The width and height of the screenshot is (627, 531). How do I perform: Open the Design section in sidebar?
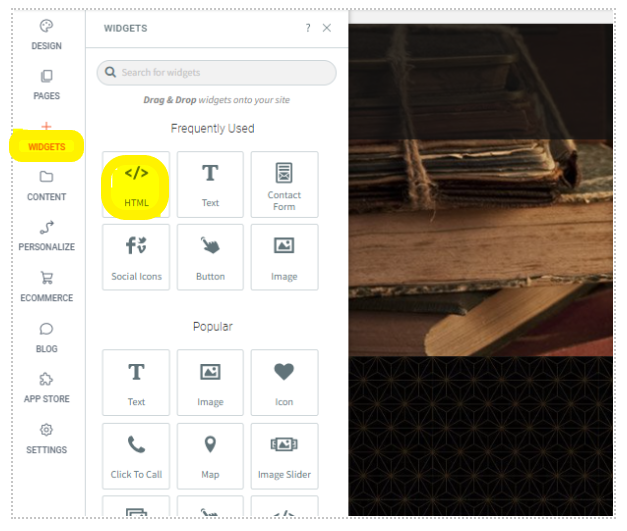(x=46, y=35)
